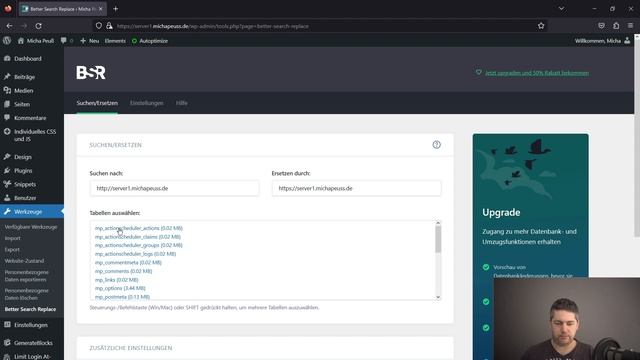Open Verfügbare Werkzeuge submenu item
640x360 pixels.
point(31,227)
